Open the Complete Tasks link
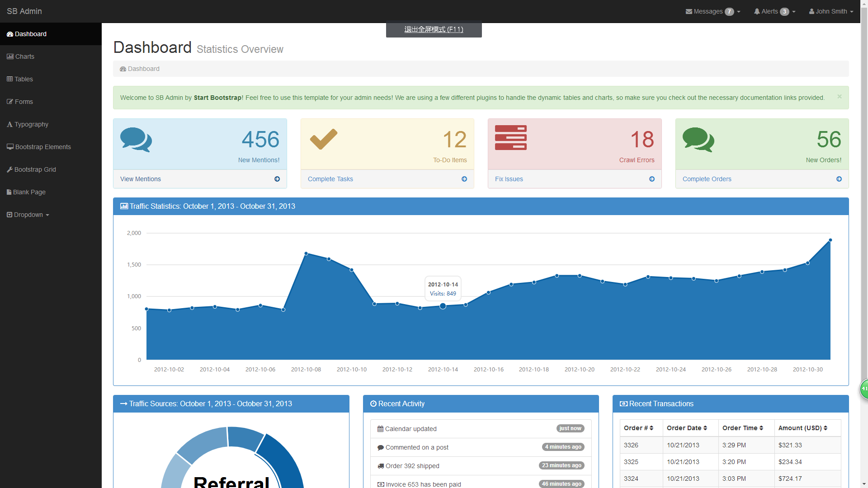This screenshot has height=488, width=868. point(330,179)
